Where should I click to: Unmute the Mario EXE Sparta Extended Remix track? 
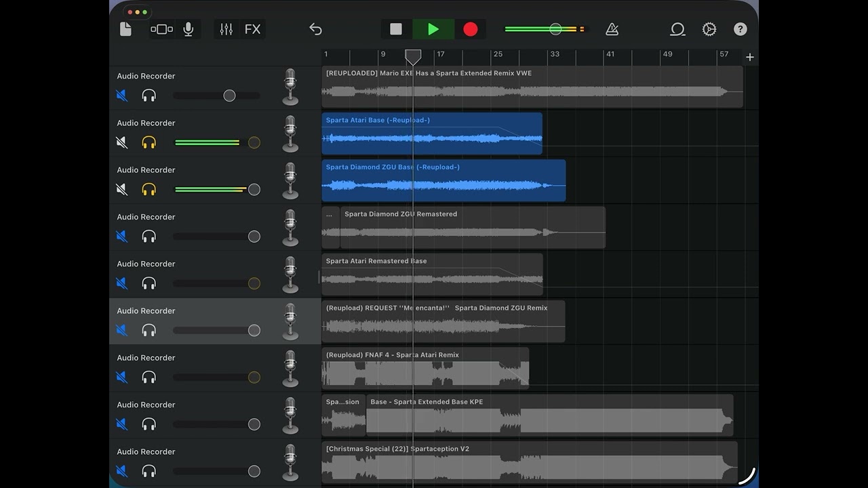pyautogui.click(x=122, y=96)
